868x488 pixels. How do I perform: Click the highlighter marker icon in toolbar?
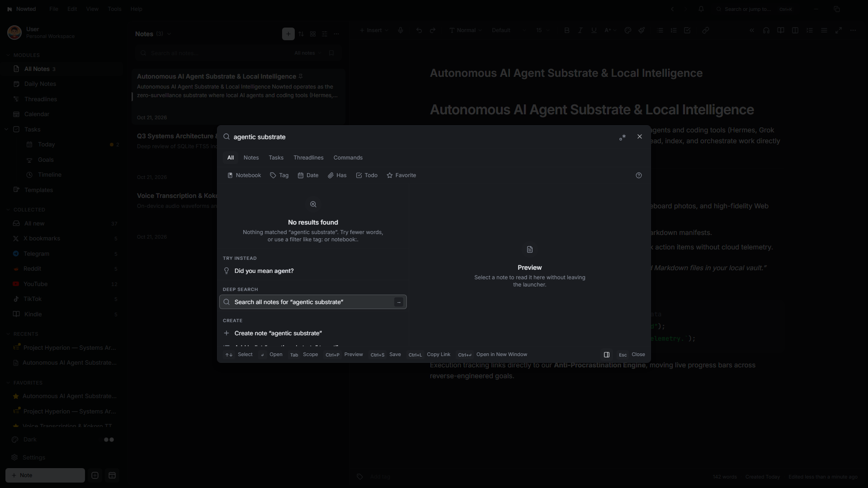click(x=642, y=30)
